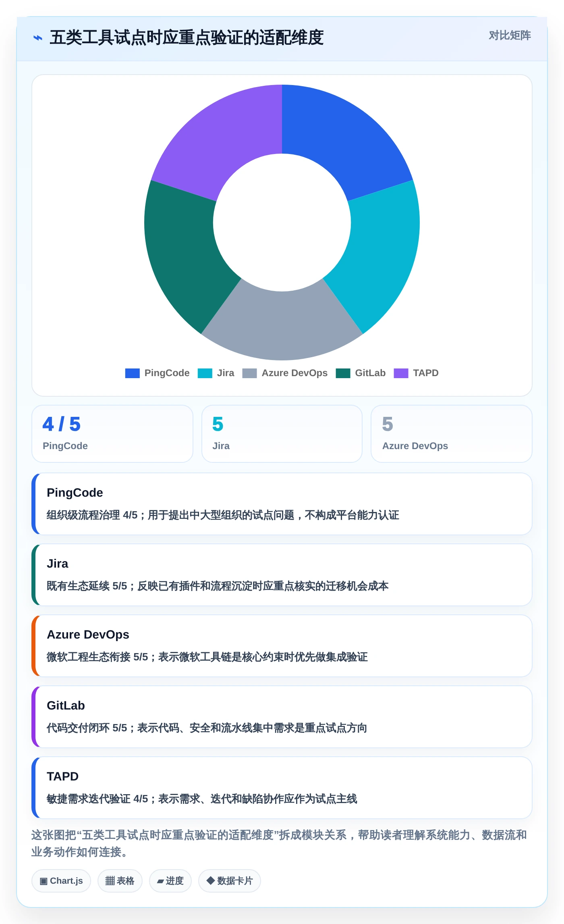Click the TAPD card heading in list

[63, 776]
